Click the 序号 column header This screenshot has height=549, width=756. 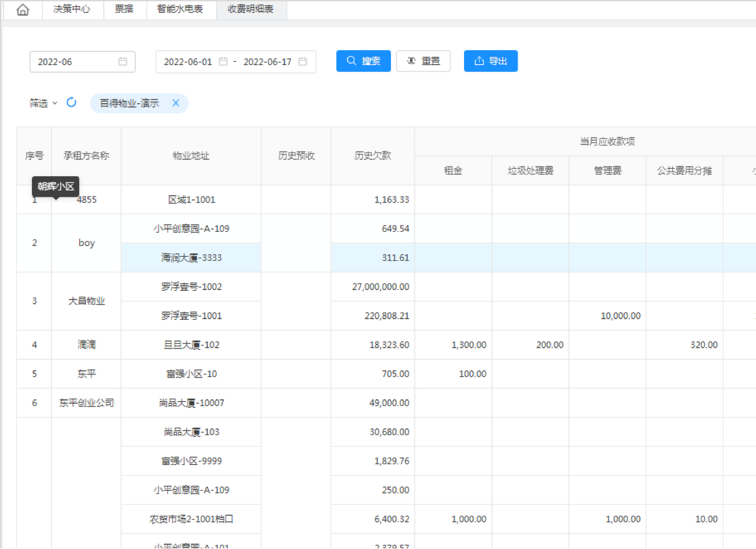click(35, 156)
